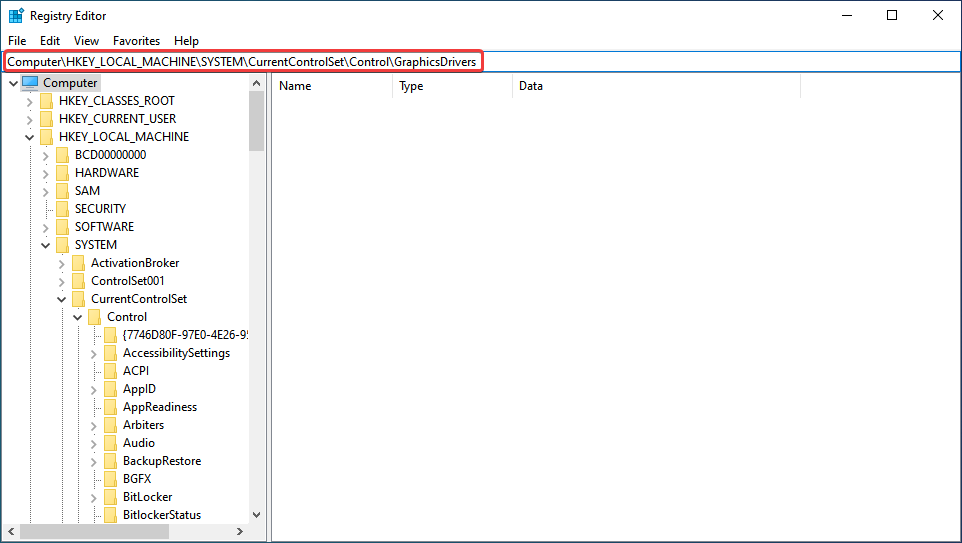962x543 pixels.
Task: Collapse the Control key
Action: tap(77, 317)
